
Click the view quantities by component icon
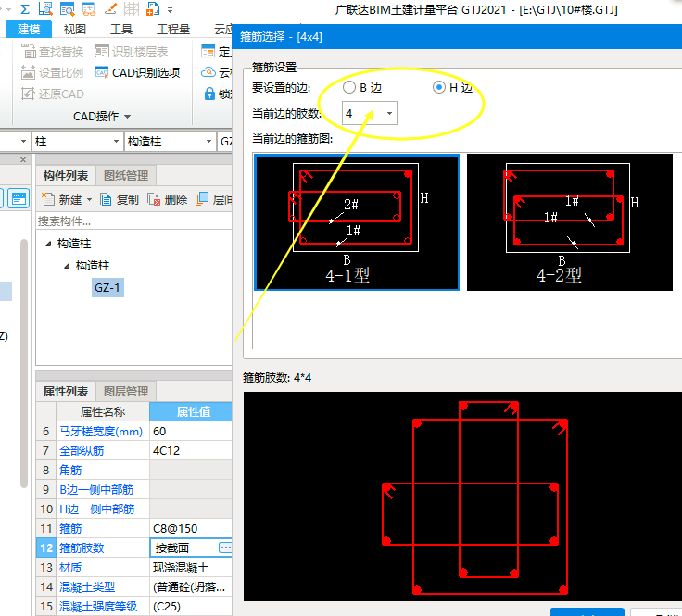[x=45, y=8]
